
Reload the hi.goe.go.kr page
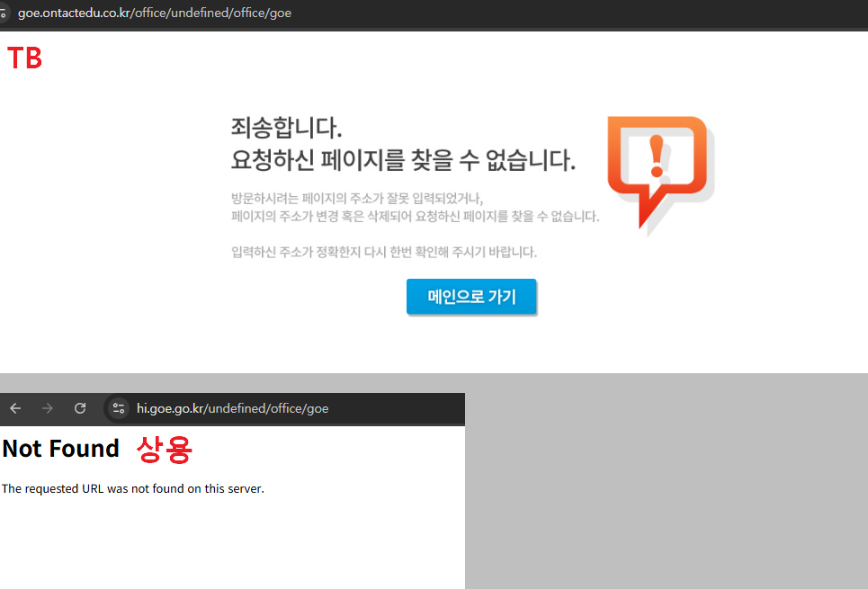80,408
